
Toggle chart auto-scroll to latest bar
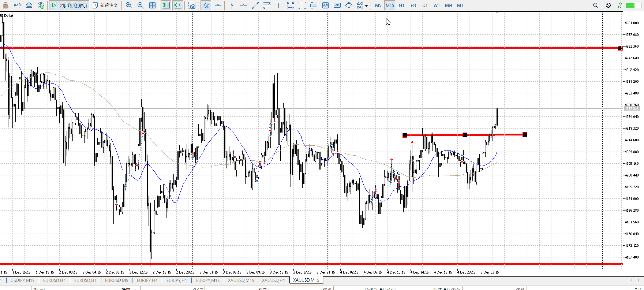click(x=166, y=5)
